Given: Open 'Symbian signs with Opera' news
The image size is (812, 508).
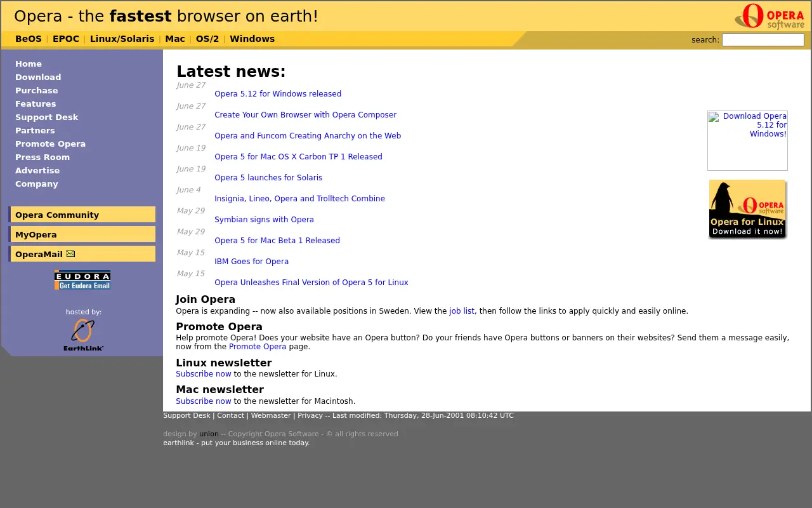Looking at the screenshot, I should (264, 220).
